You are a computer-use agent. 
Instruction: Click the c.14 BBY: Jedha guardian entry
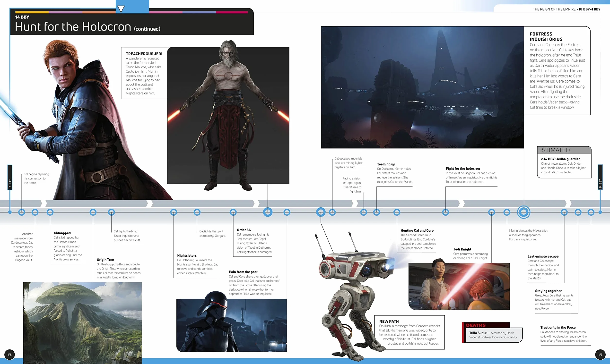(564, 166)
